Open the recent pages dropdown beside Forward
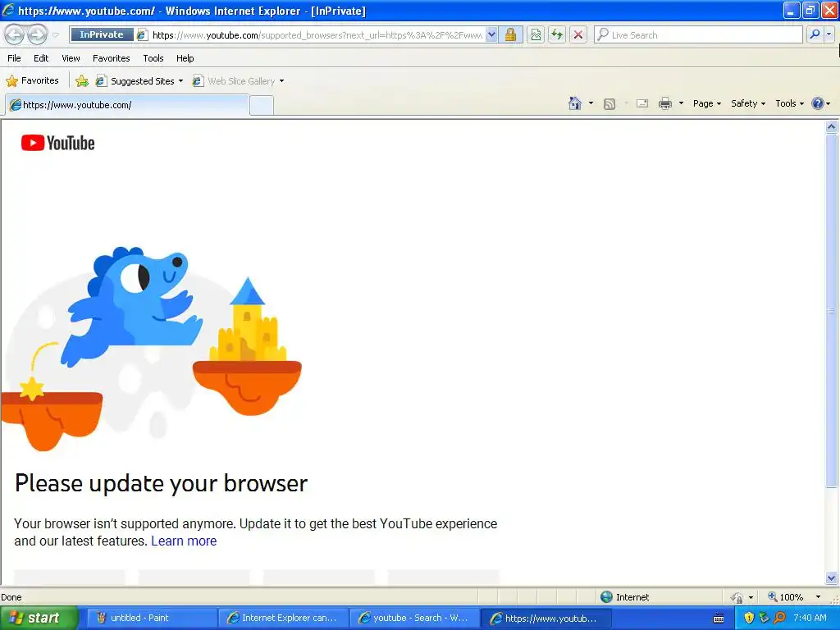Screen dimensions: 840x630 55,34
